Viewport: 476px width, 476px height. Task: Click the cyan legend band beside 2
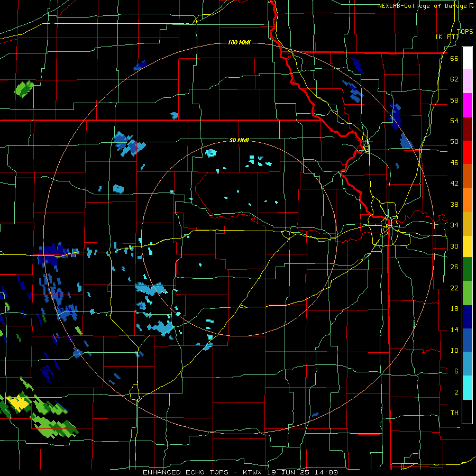[x=467, y=388]
